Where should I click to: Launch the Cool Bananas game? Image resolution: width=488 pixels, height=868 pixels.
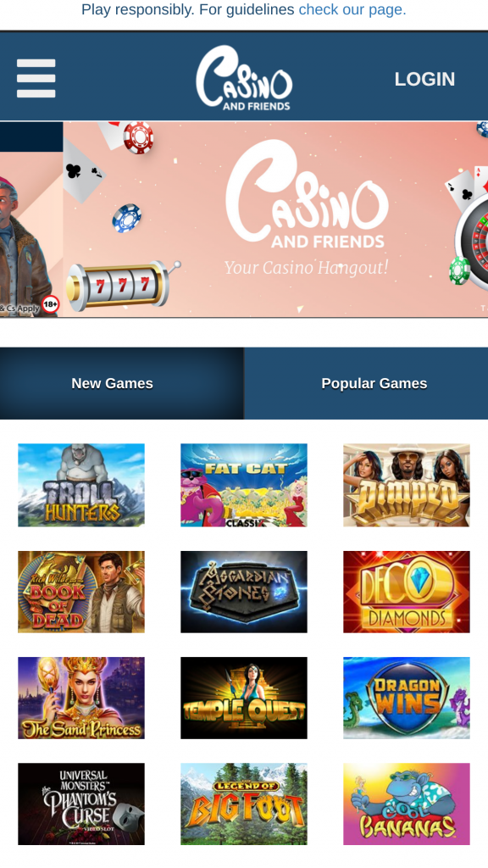click(407, 804)
